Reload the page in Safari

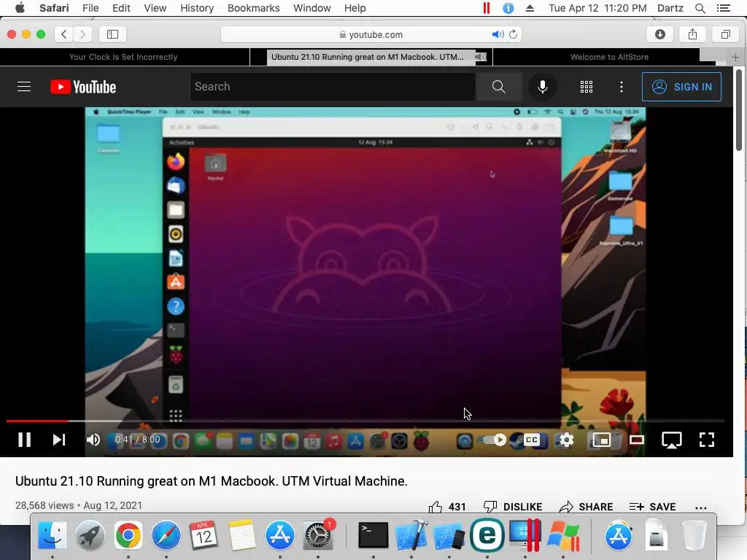tap(513, 34)
